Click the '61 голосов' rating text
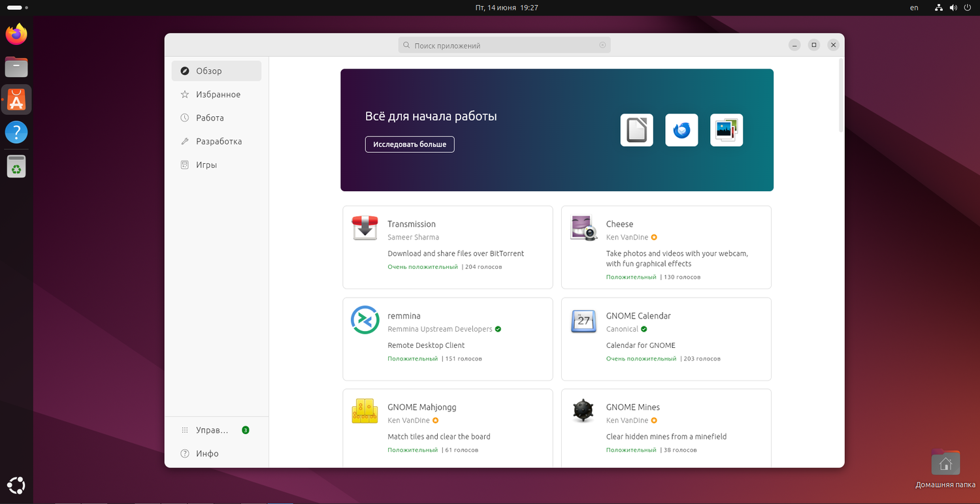The image size is (980, 504). click(x=461, y=450)
